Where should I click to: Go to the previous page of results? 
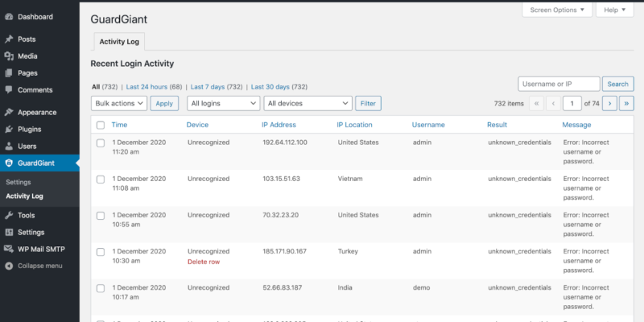point(553,104)
